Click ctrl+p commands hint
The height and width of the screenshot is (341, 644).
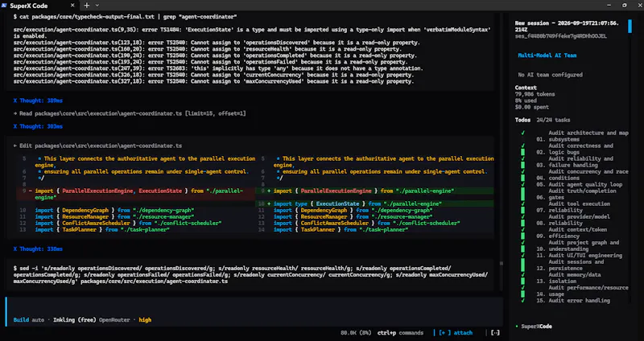(400, 333)
